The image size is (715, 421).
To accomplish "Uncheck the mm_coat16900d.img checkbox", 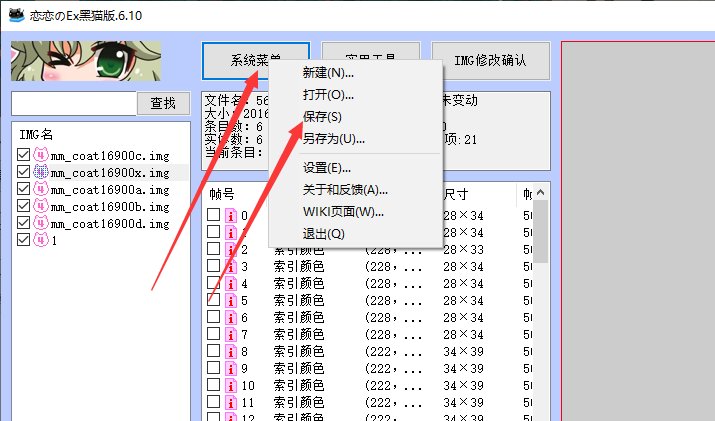I will tap(24, 223).
